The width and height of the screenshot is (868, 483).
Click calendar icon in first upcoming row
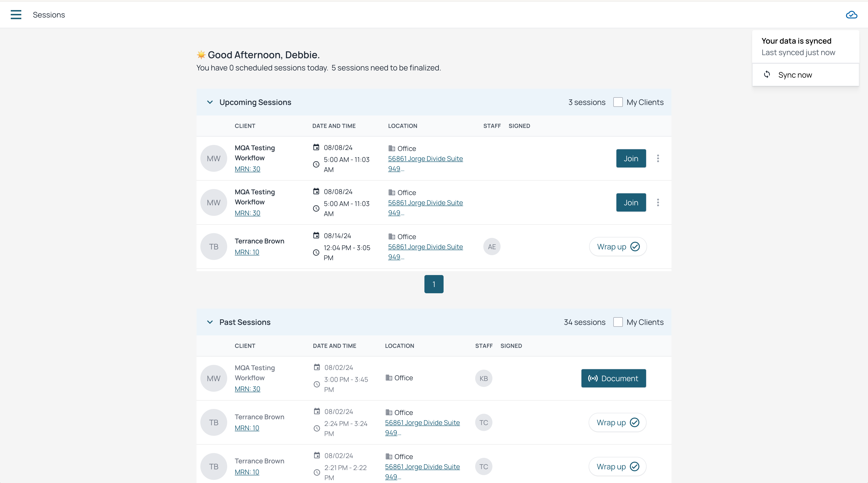click(x=316, y=147)
